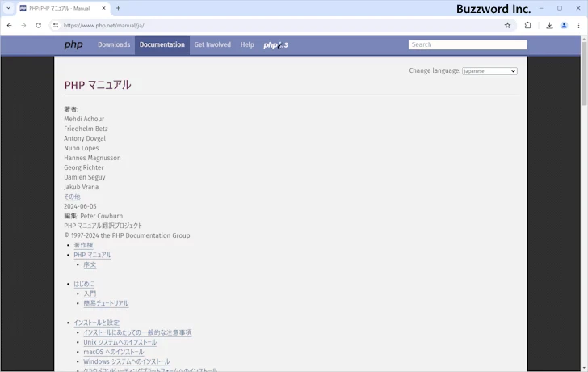Viewport: 588px width, 372px height.
Task: Click the author name Friedhelm Betz
Action: click(x=86, y=129)
